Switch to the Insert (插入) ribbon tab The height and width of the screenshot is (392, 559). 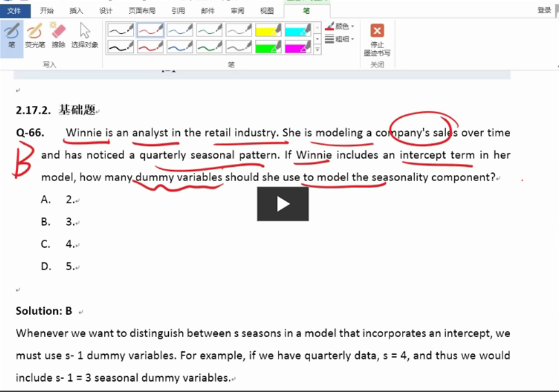[76, 10]
